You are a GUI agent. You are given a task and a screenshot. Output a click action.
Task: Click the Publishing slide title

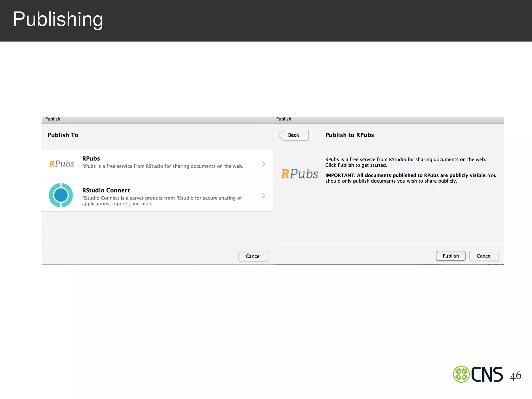[x=58, y=19]
